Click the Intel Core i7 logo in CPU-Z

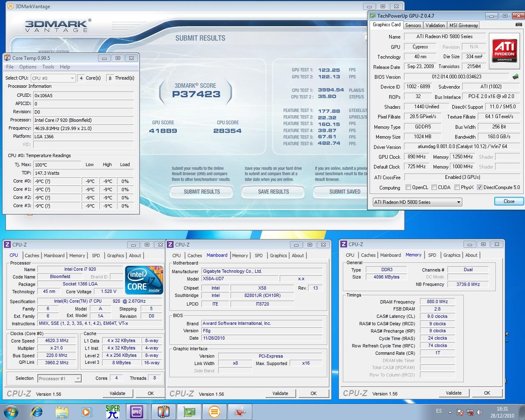144,280
